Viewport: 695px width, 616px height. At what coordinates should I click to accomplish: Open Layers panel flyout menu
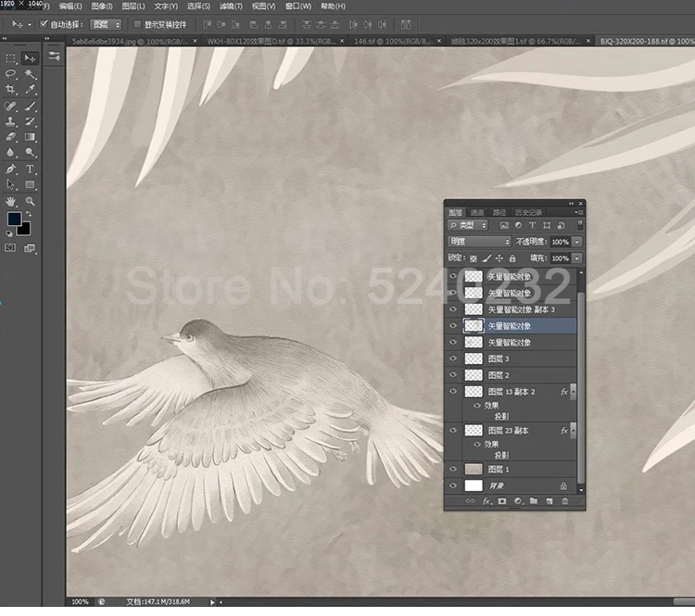click(x=578, y=212)
